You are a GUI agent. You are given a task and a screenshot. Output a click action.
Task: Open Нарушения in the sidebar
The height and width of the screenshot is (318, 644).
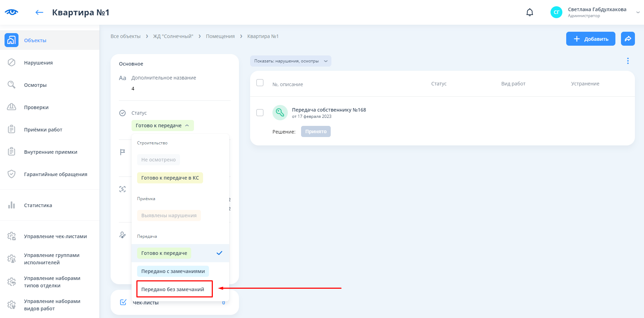coord(38,63)
